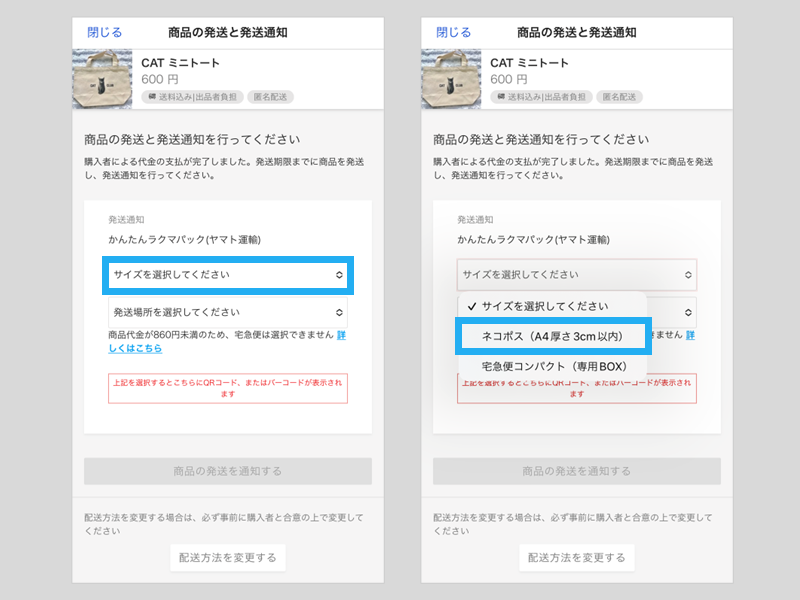Choose ネコポス(A4 厚さ 3cm 以内) from the menu
The image size is (800, 600).
coord(553,336)
